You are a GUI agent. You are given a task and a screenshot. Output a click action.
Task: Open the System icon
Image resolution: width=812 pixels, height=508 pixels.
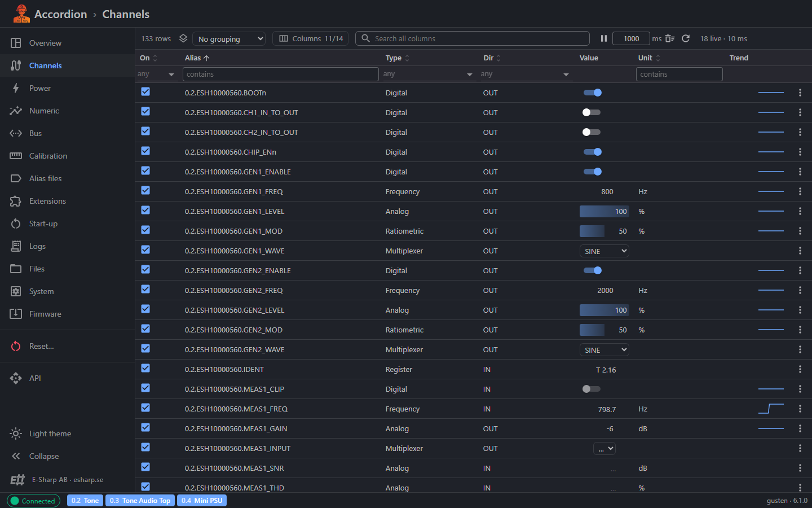click(x=16, y=291)
